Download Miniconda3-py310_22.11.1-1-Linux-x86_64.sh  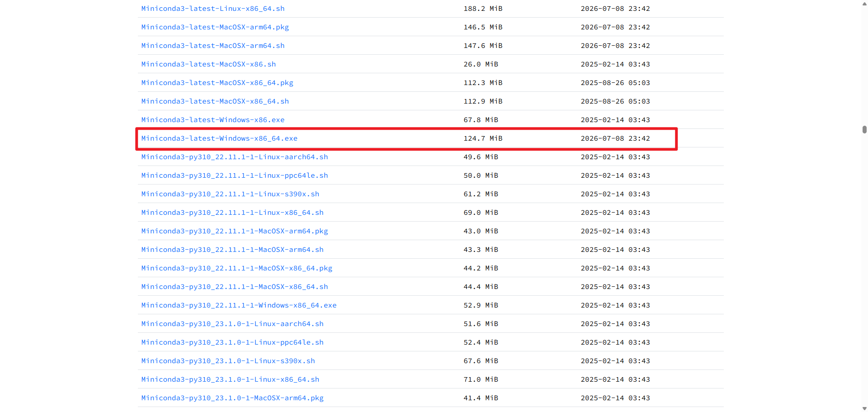click(x=232, y=213)
